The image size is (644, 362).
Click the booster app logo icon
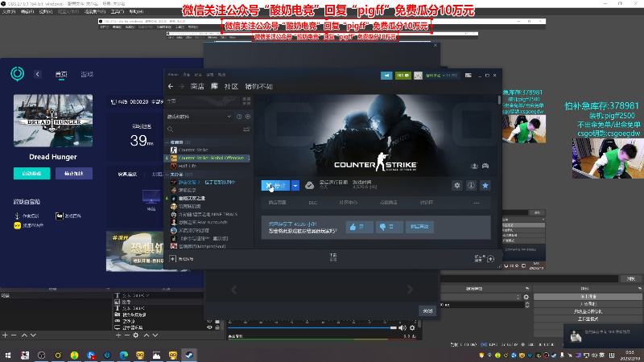[x=17, y=74]
